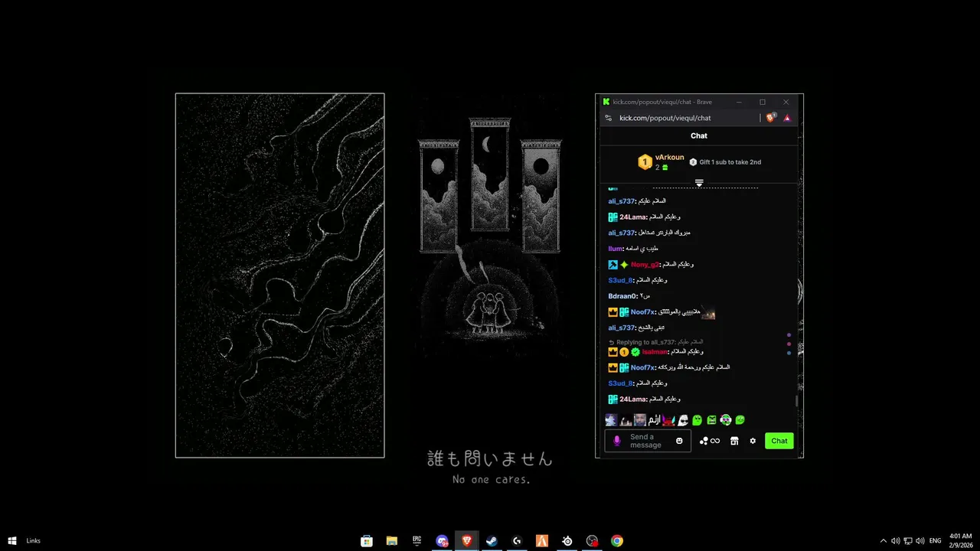The image size is (980, 551).
Task: Open the 4:01 AM clock and calendar
Action: click(x=961, y=541)
